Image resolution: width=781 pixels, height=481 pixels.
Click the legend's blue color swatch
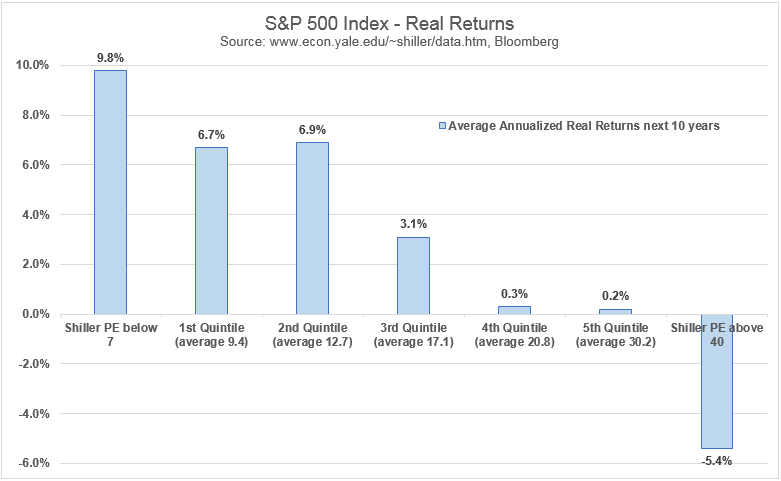tap(442, 126)
